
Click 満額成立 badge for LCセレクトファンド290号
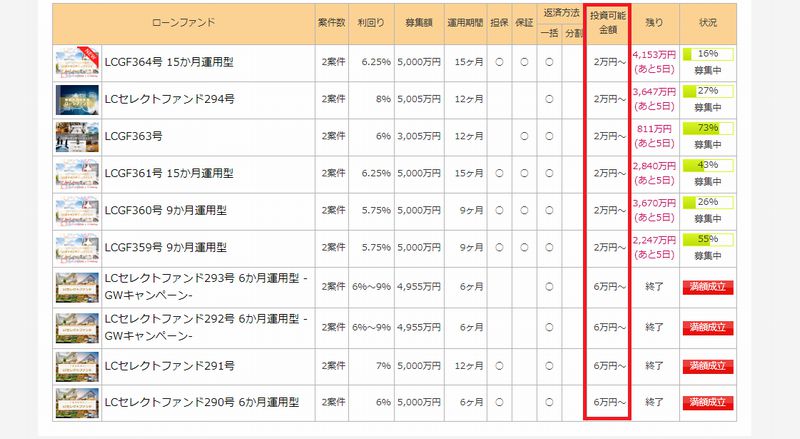click(708, 402)
